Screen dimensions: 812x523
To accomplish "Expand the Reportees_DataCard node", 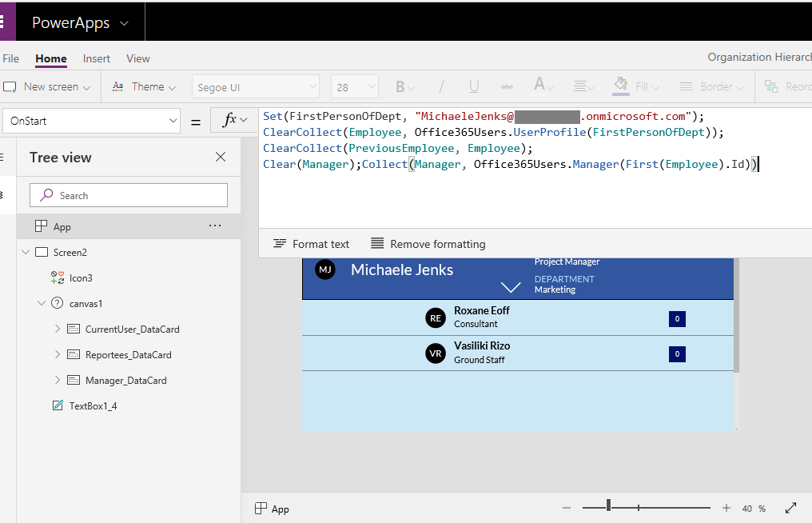I will click(x=56, y=354).
